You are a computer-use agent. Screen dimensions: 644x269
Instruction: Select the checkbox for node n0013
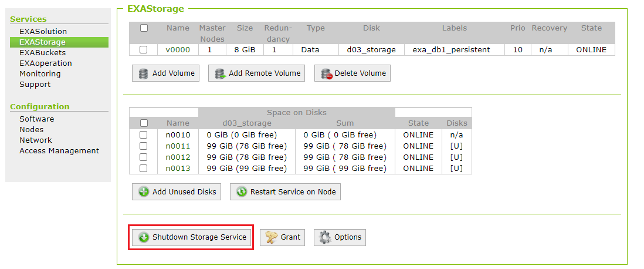coord(143,168)
